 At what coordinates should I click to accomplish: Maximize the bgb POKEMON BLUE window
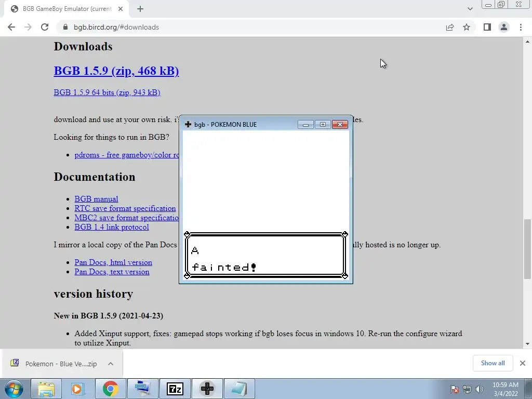(x=323, y=125)
